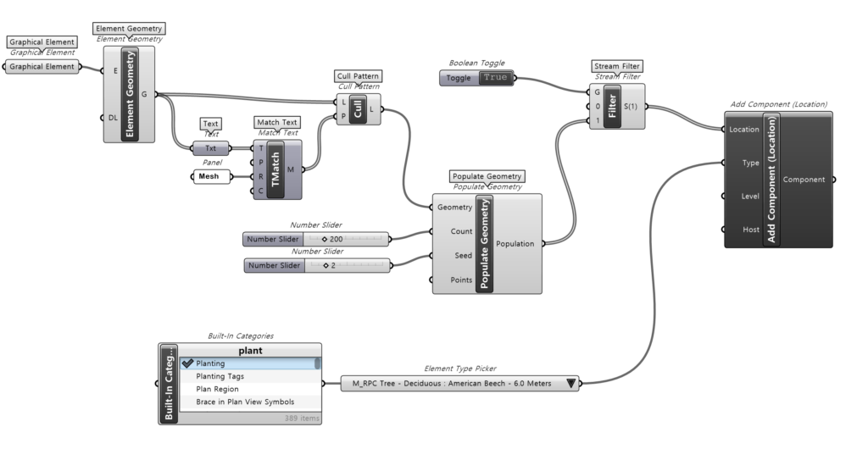Click the Cull pattern component
This screenshot has height=460, width=868.
358,109
